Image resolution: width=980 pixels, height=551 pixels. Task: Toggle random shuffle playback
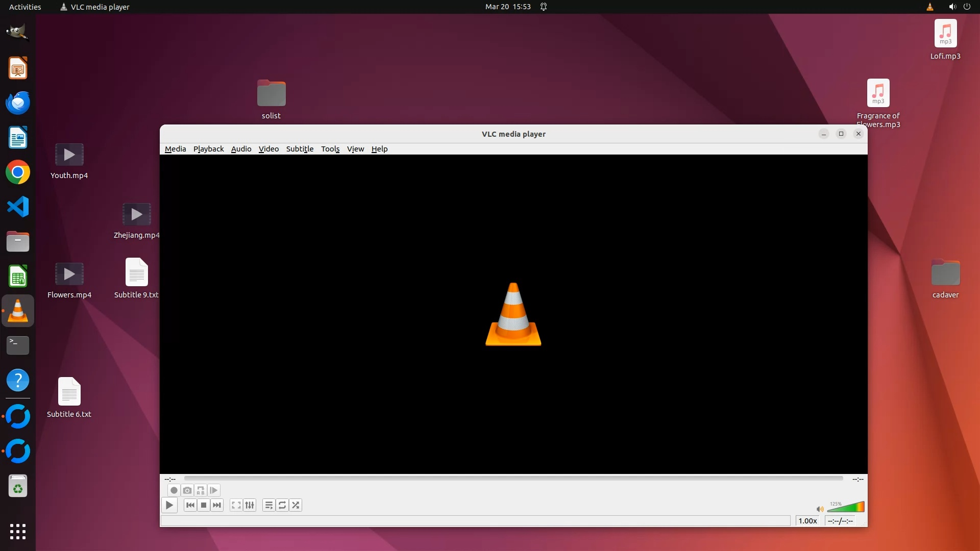pos(296,505)
